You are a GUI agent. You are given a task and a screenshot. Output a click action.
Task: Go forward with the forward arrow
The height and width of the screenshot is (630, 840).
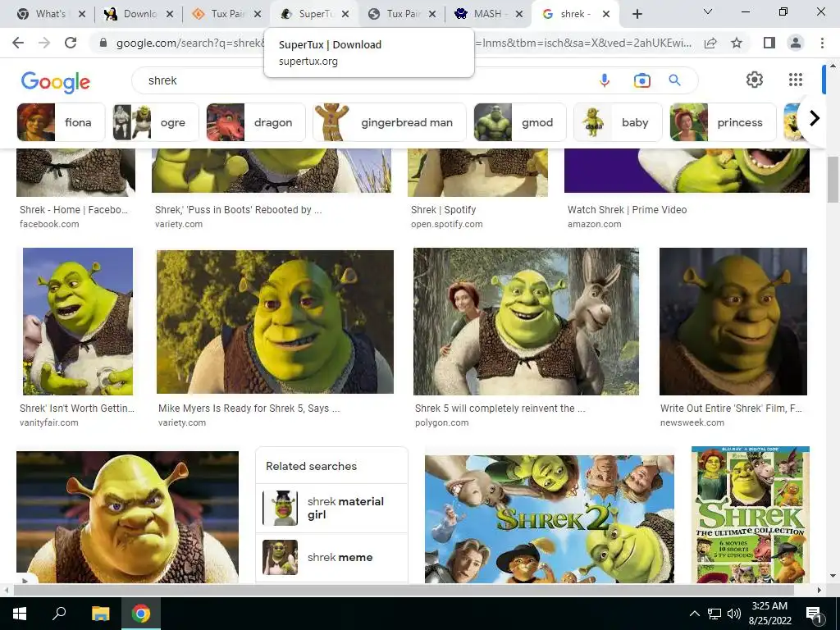point(44,43)
